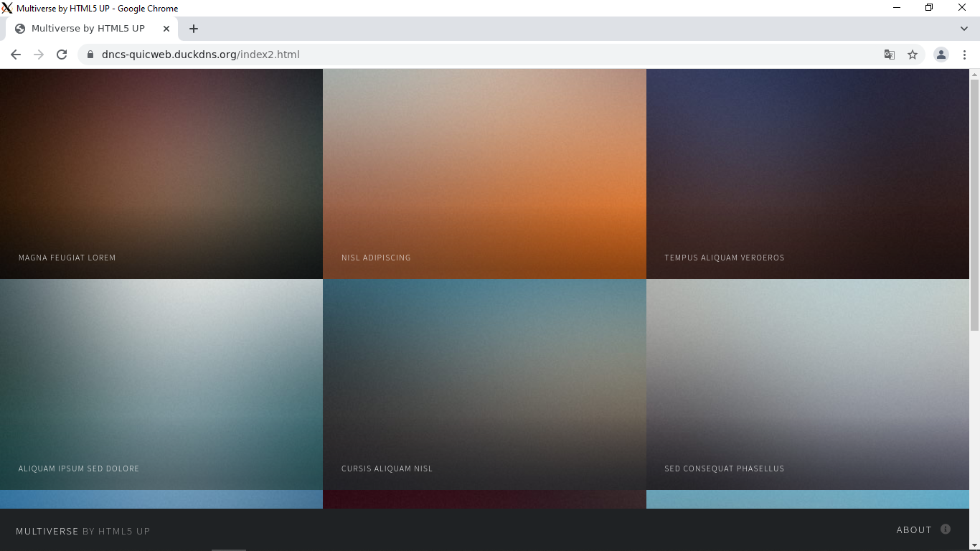Open the Nisl Adipiscing orange thumbnail
Image resolution: width=980 pixels, height=551 pixels.
(x=484, y=174)
